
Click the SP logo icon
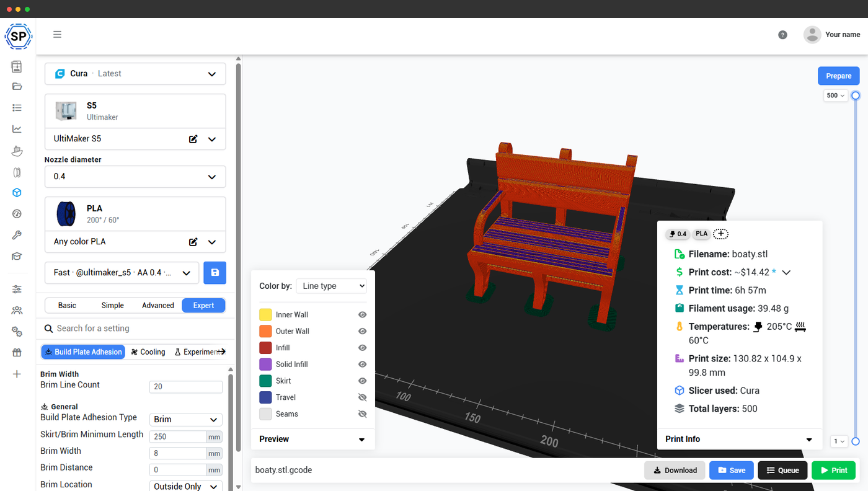click(x=18, y=37)
